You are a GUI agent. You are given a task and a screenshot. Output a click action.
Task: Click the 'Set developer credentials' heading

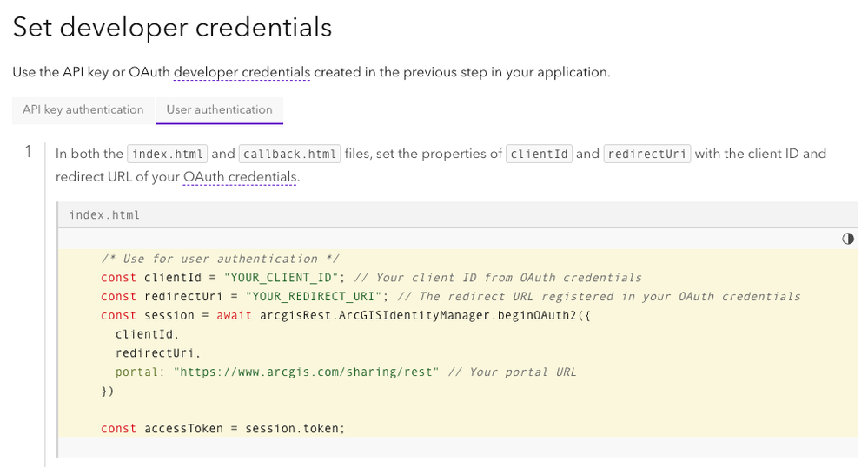tap(172, 27)
